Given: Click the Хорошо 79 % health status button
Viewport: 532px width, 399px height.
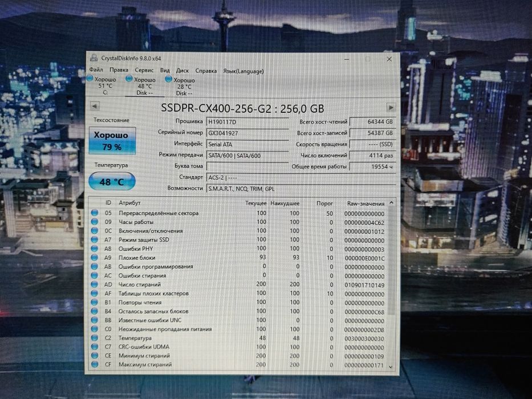Looking at the screenshot, I should tap(112, 141).
